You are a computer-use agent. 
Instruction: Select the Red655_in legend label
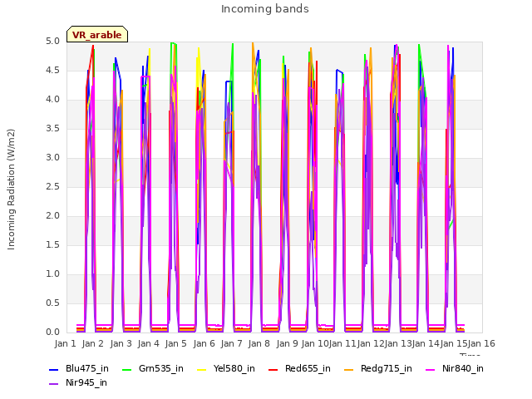tap(308, 369)
